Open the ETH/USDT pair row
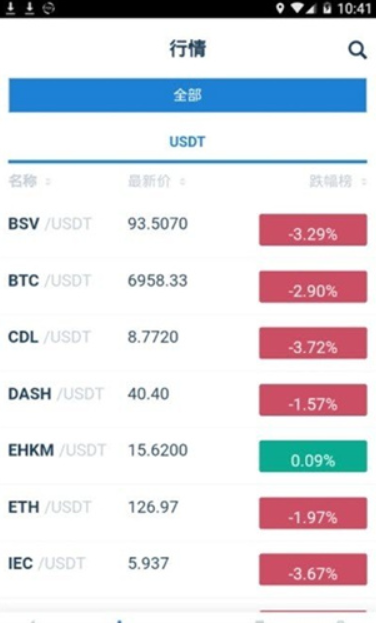Image resolution: width=376 pixels, height=625 pixels. coord(188,513)
